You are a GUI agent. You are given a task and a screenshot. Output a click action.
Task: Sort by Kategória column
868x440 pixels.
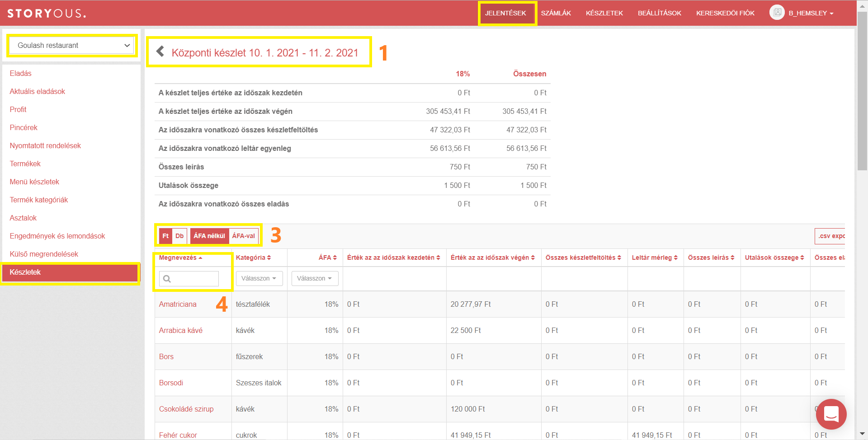coord(253,257)
